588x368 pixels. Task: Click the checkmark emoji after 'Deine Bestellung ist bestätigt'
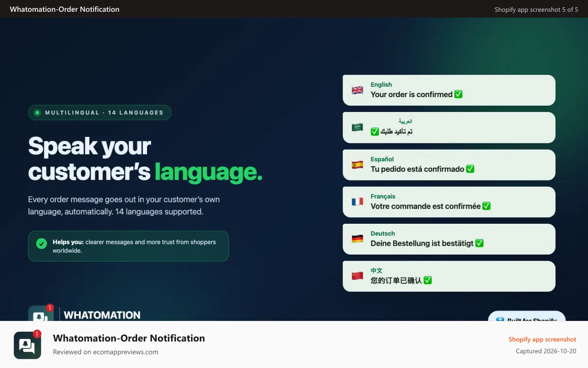[480, 243]
